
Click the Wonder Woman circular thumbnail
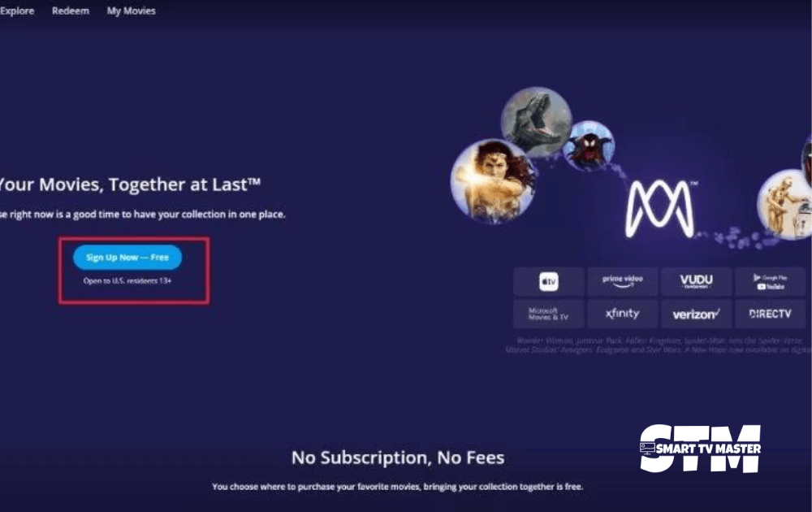(493, 181)
